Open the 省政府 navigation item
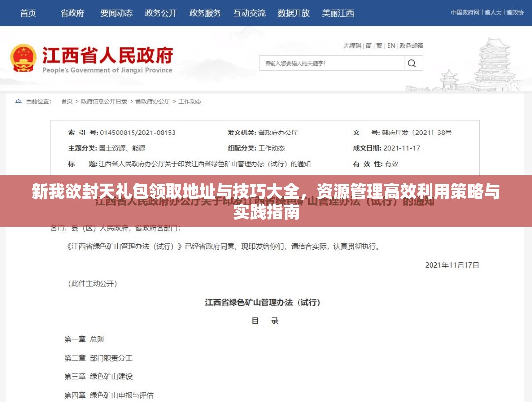Viewport: 532px width, 402px height. point(72,13)
